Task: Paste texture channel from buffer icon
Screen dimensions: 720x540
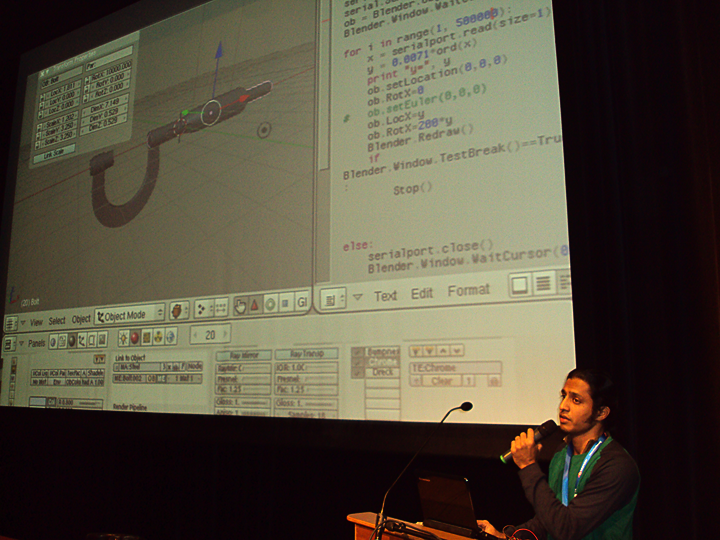Action: tap(429, 351)
